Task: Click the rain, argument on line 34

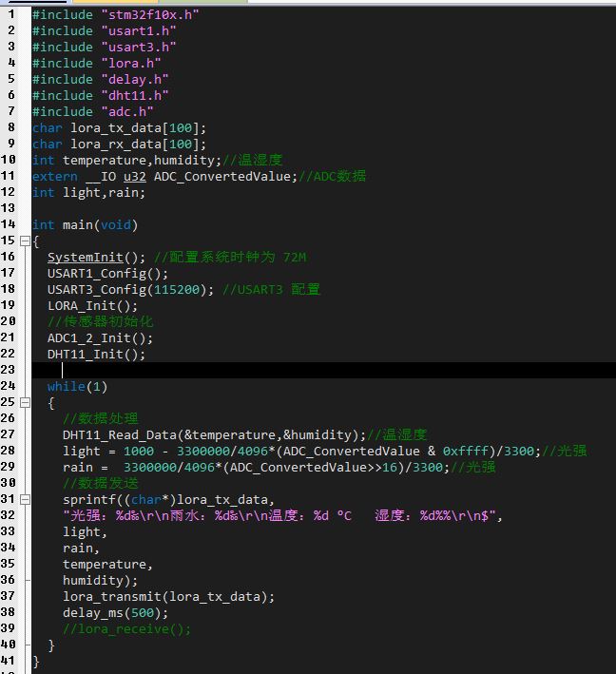Action: point(81,549)
